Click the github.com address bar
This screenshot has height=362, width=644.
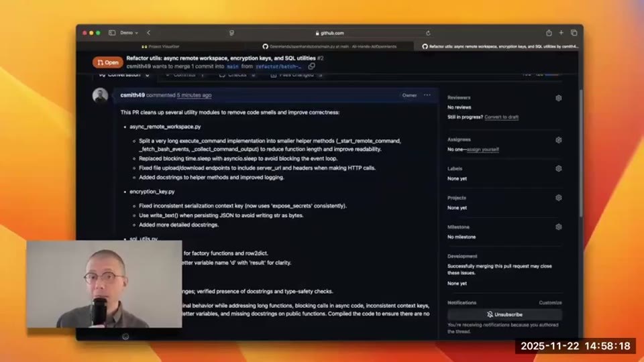(x=330, y=33)
